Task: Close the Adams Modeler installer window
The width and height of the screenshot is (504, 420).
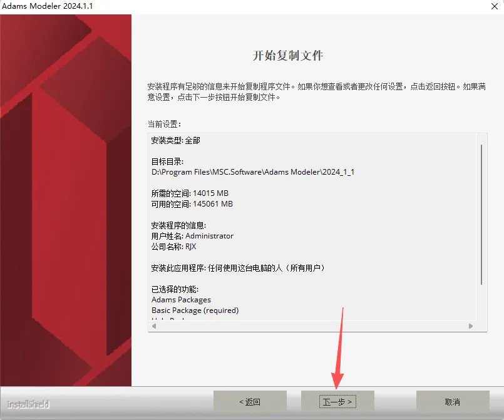Action: (495, 6)
